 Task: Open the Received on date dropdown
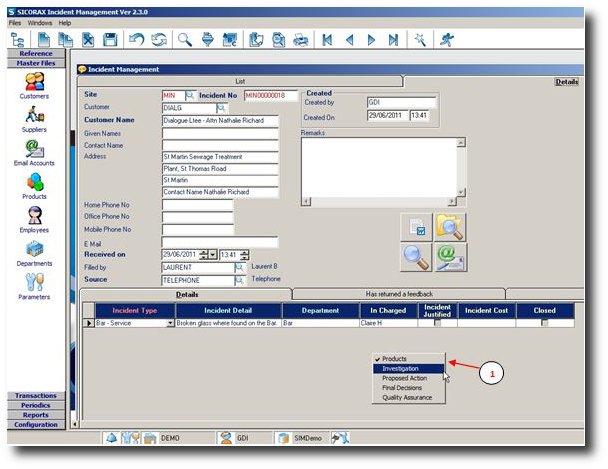pyautogui.click(x=213, y=255)
